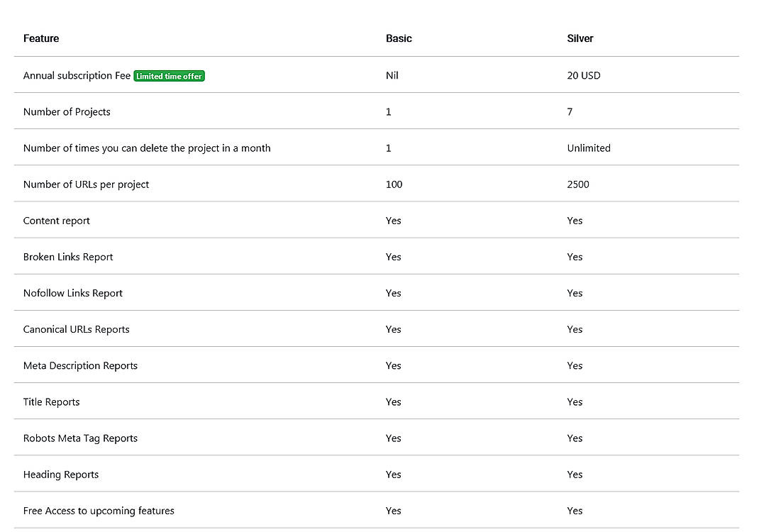Image resolution: width=759 pixels, height=532 pixels.
Task: Click Silver Yes for Heading Reports
Action: (575, 475)
